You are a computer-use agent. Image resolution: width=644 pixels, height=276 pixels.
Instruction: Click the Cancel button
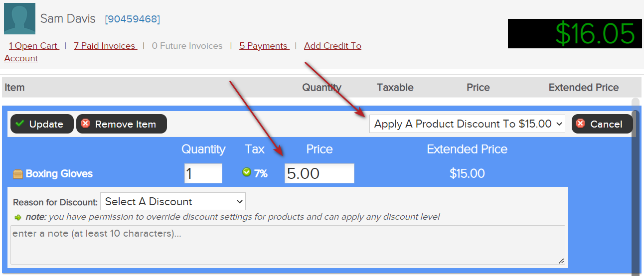602,124
